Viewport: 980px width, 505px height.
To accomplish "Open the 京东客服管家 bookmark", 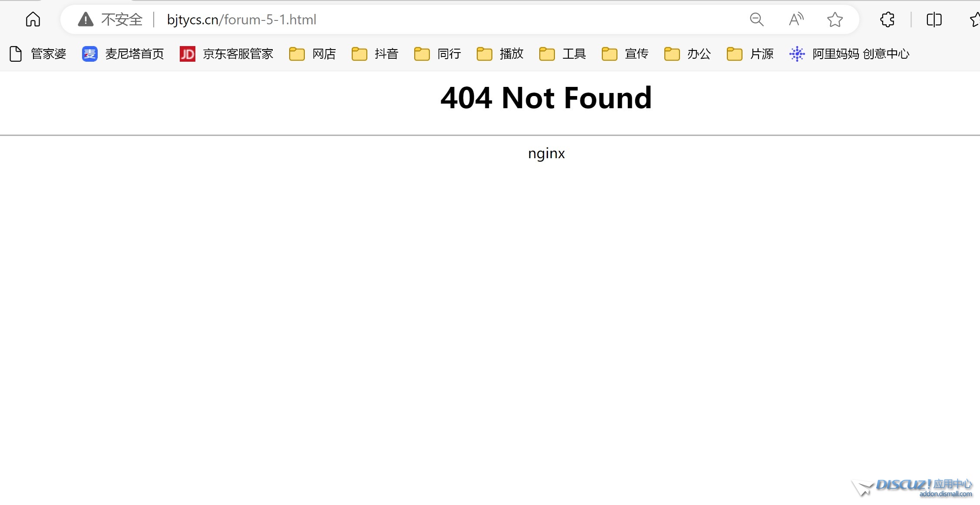I will [226, 54].
